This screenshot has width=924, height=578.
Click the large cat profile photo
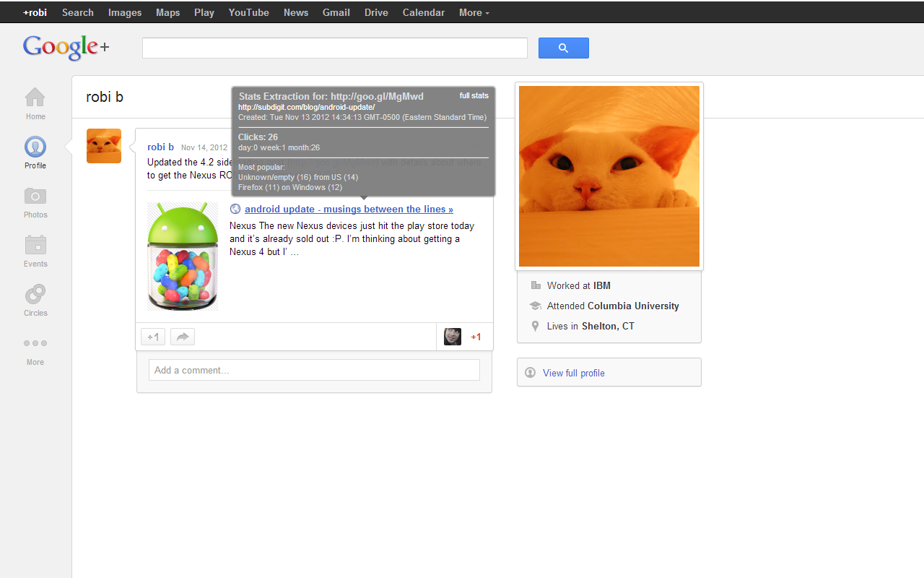pos(609,176)
